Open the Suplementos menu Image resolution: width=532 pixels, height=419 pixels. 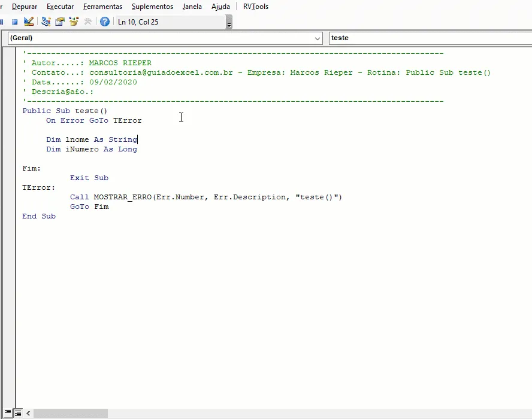[152, 7]
